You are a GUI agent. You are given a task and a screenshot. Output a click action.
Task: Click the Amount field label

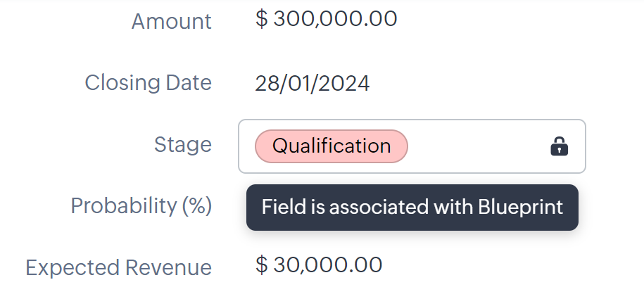tap(171, 21)
